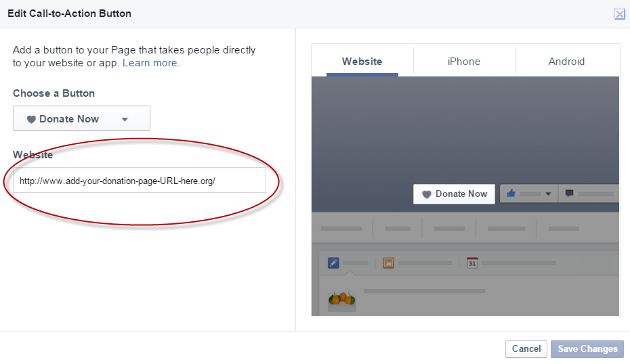The height and width of the screenshot is (364, 630).
Task: Open the Donate Now button type dropdown
Action: (x=81, y=118)
